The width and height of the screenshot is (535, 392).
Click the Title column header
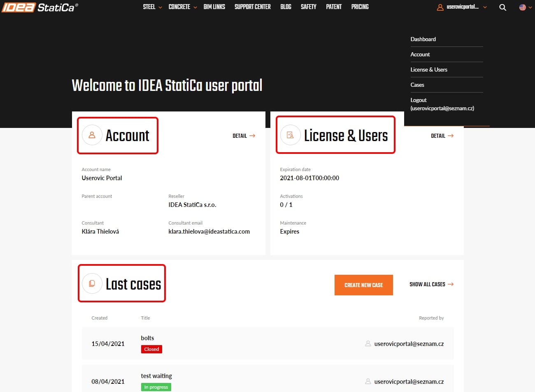tap(145, 318)
